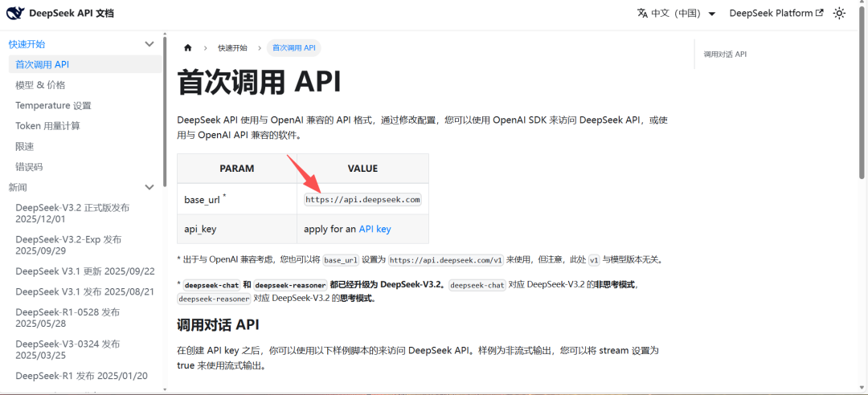Click the https://api.deepseek.com value cell

pyautogui.click(x=362, y=200)
